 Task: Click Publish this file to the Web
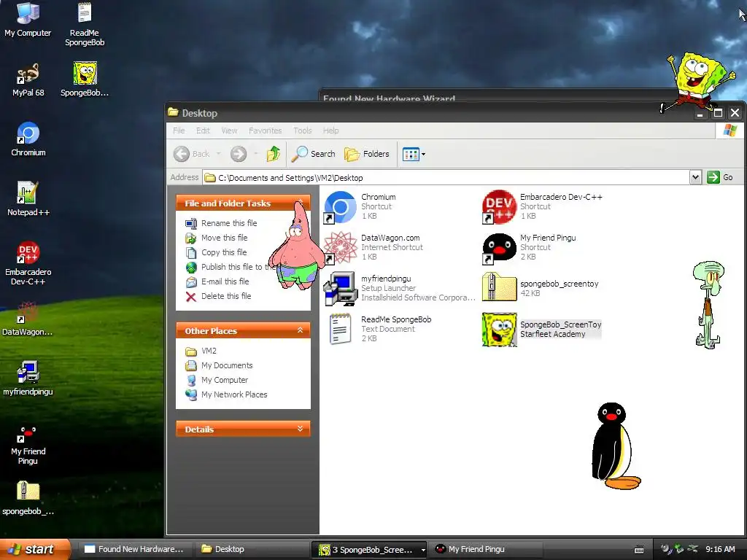236,267
